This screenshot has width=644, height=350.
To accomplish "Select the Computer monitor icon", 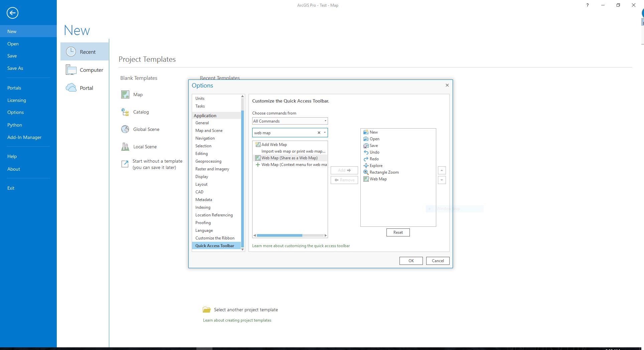I will coord(71,70).
